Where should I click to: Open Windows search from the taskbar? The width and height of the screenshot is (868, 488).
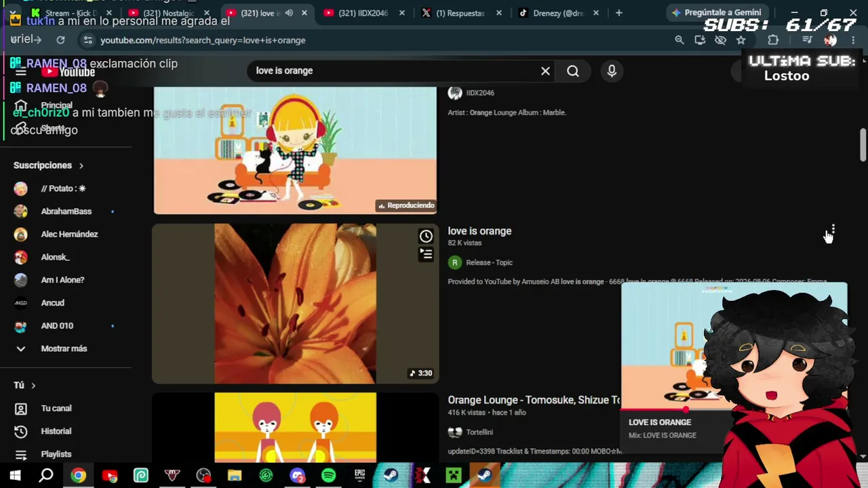[46, 476]
